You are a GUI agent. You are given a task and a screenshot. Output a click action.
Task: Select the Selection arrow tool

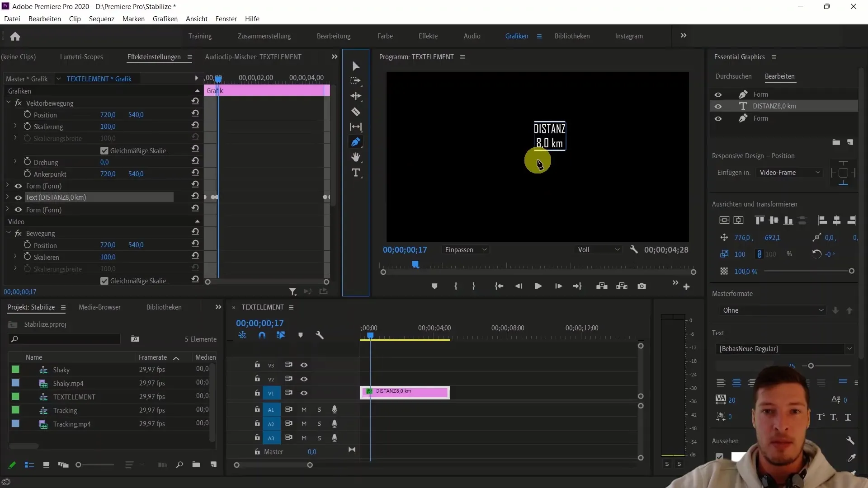pyautogui.click(x=356, y=66)
